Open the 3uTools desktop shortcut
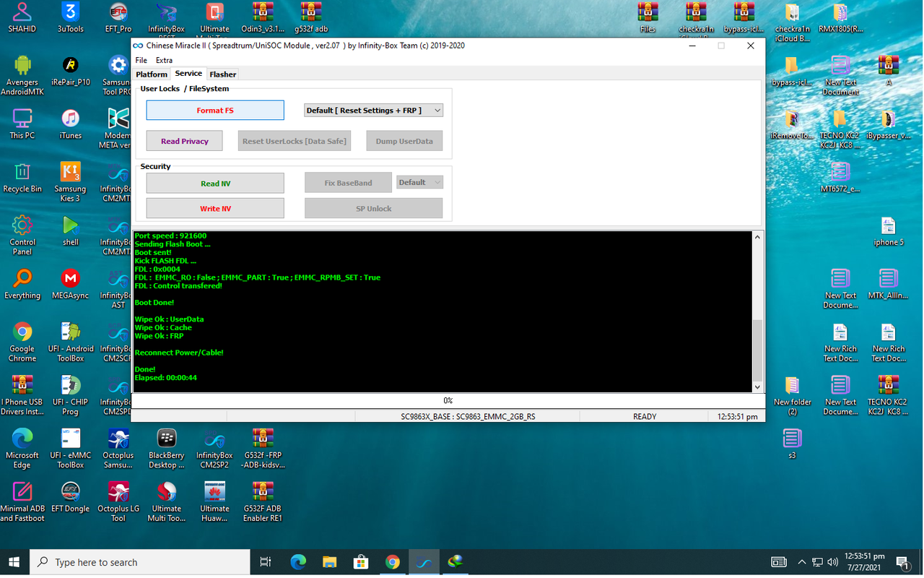The width and height of the screenshot is (924, 578). click(x=70, y=17)
